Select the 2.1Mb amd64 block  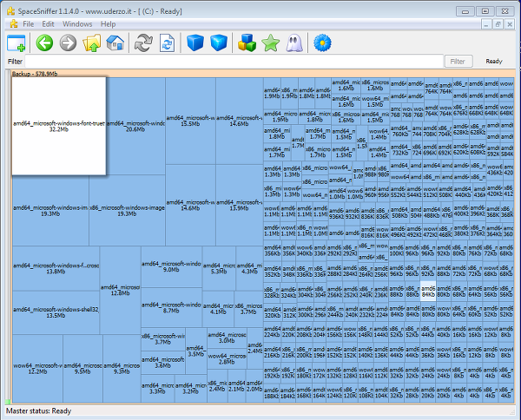tap(236, 386)
